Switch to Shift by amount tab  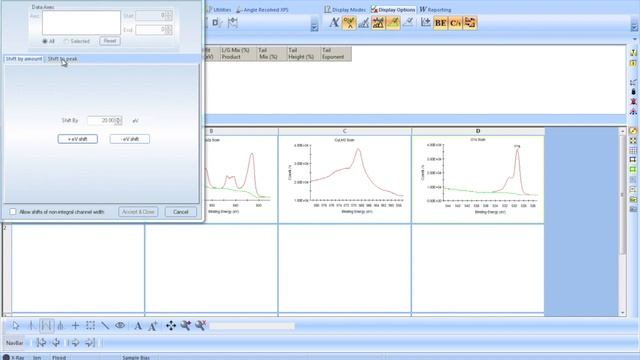click(x=24, y=59)
